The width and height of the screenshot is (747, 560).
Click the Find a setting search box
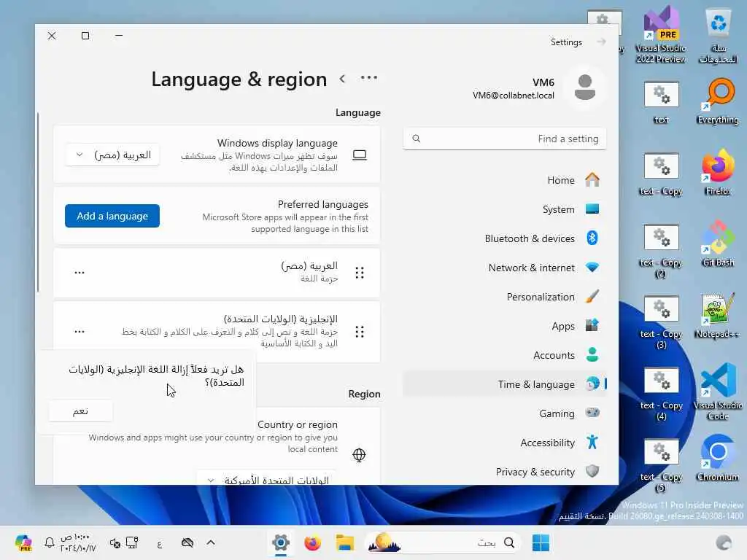tap(505, 139)
